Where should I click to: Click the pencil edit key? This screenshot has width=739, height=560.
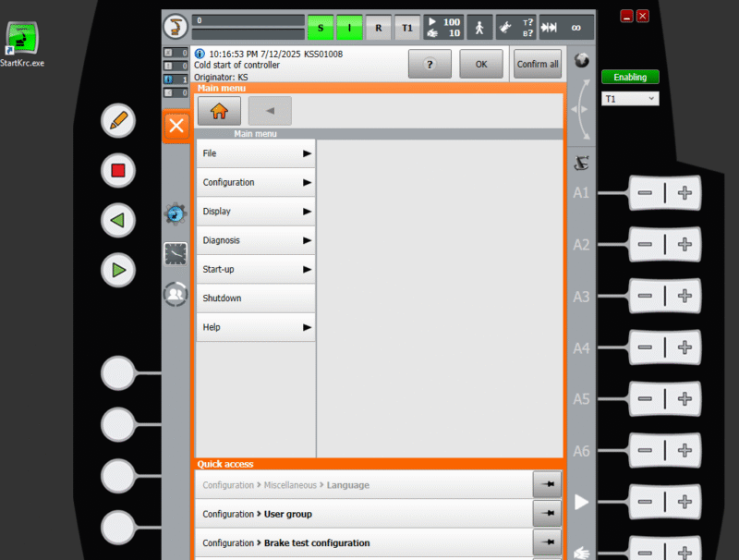click(118, 121)
